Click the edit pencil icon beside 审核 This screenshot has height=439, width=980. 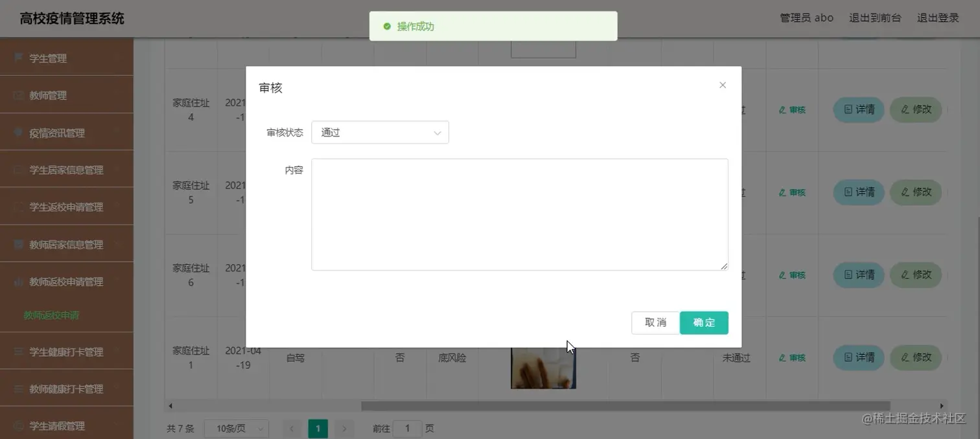point(782,109)
